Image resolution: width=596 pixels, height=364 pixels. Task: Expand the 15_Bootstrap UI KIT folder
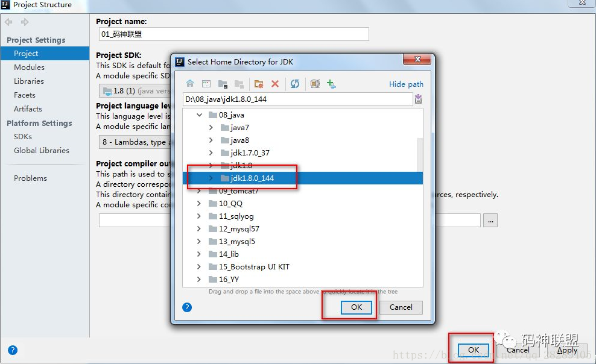click(199, 266)
